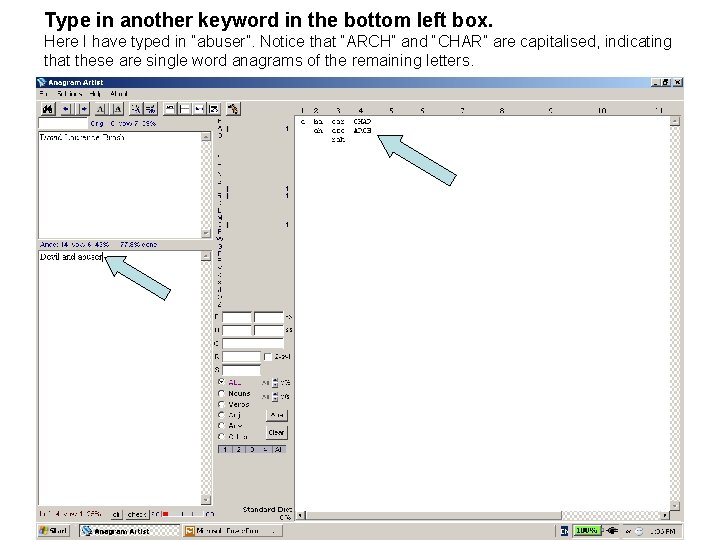Click the Microsoft PowerPoint taskbar button
Viewport: 720px width, 540px height.
point(232,531)
